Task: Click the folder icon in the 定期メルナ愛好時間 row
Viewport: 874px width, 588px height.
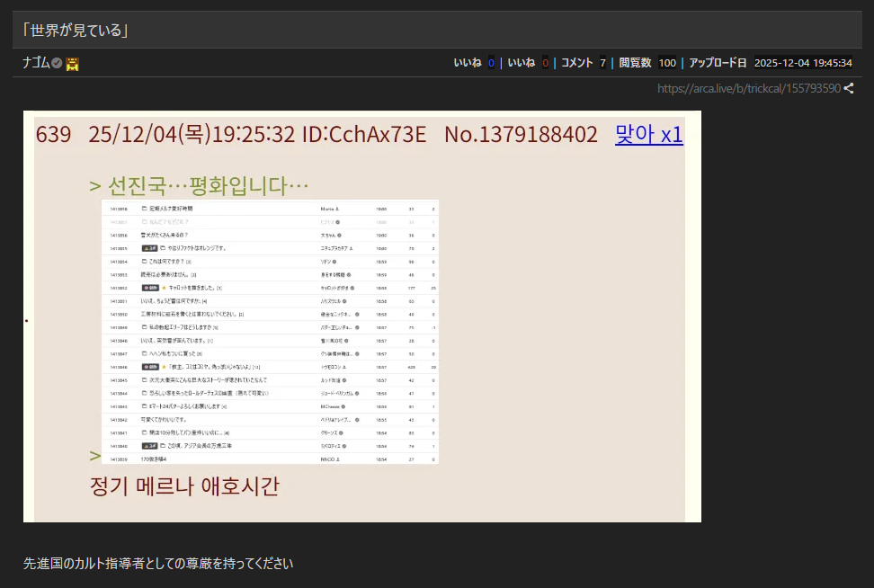Action: pyautogui.click(x=144, y=209)
